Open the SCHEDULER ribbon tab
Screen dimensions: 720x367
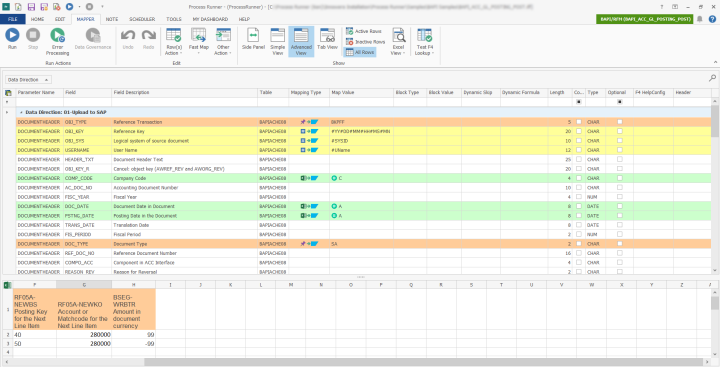142,19
